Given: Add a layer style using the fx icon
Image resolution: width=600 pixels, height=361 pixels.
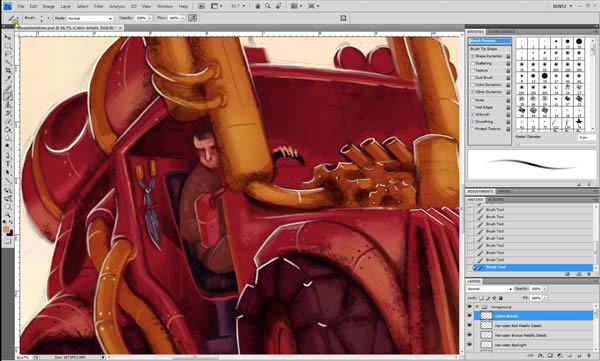Looking at the screenshot, I should point(540,356).
